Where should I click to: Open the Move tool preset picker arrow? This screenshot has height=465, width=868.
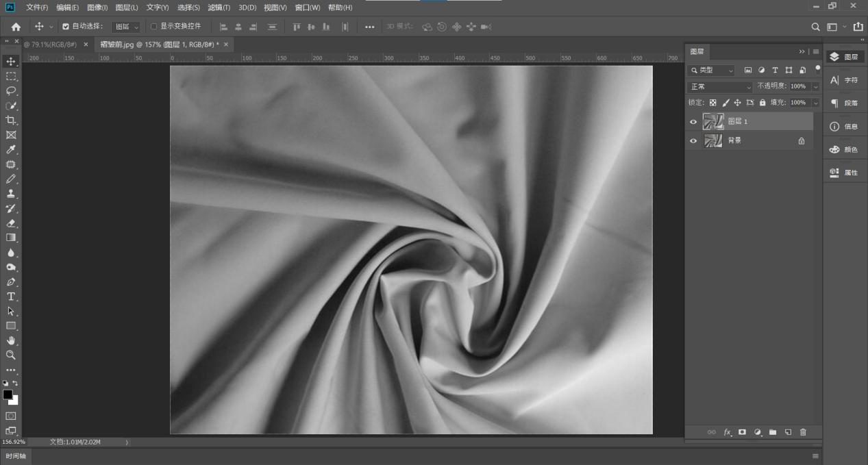51,27
